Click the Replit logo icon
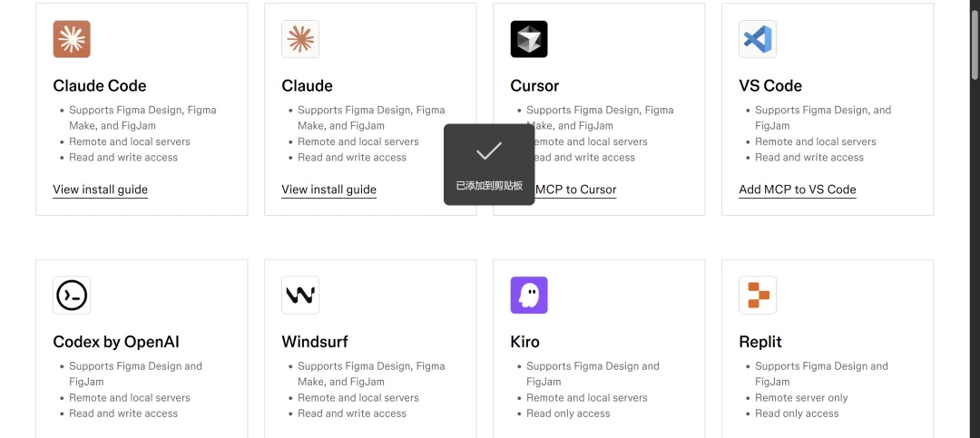Screen dimensions: 980x438 [758, 295]
